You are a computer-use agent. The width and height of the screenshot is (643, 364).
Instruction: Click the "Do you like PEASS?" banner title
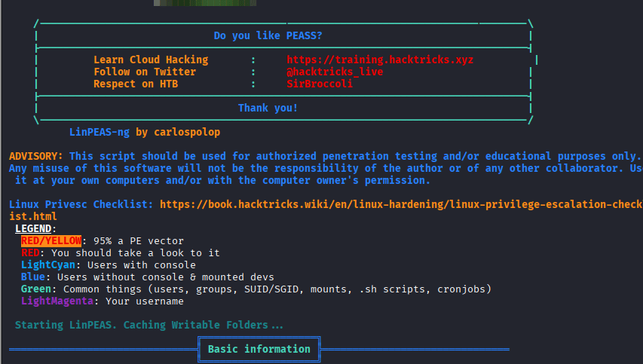268,35
